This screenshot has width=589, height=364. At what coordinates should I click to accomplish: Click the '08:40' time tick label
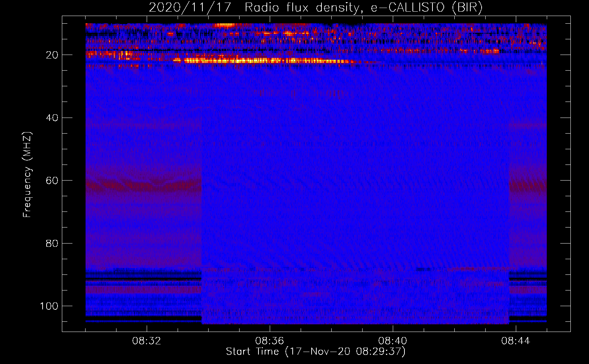pyautogui.click(x=393, y=341)
